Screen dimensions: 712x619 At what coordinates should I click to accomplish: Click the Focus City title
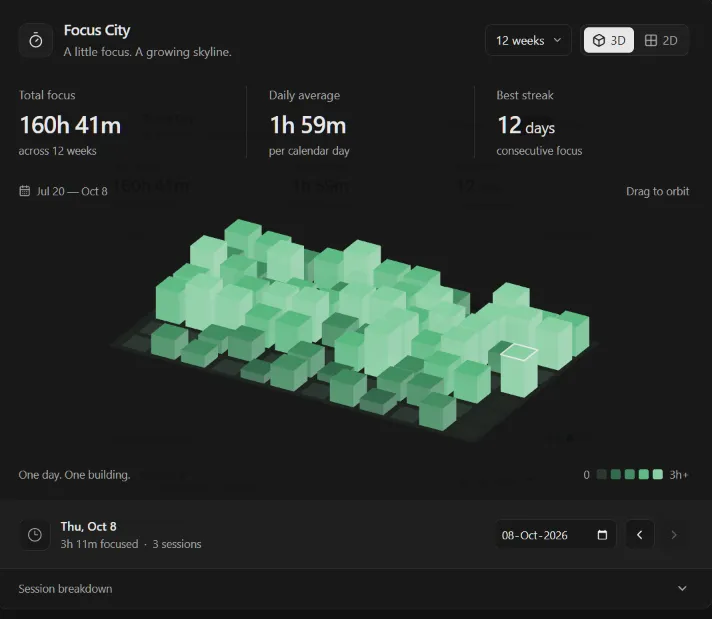(x=97, y=30)
